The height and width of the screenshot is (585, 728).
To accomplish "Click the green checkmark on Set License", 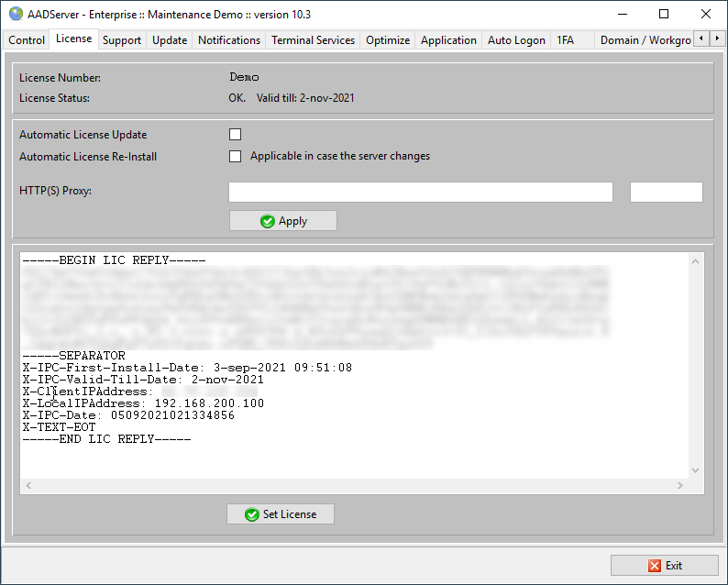I will pos(251,514).
